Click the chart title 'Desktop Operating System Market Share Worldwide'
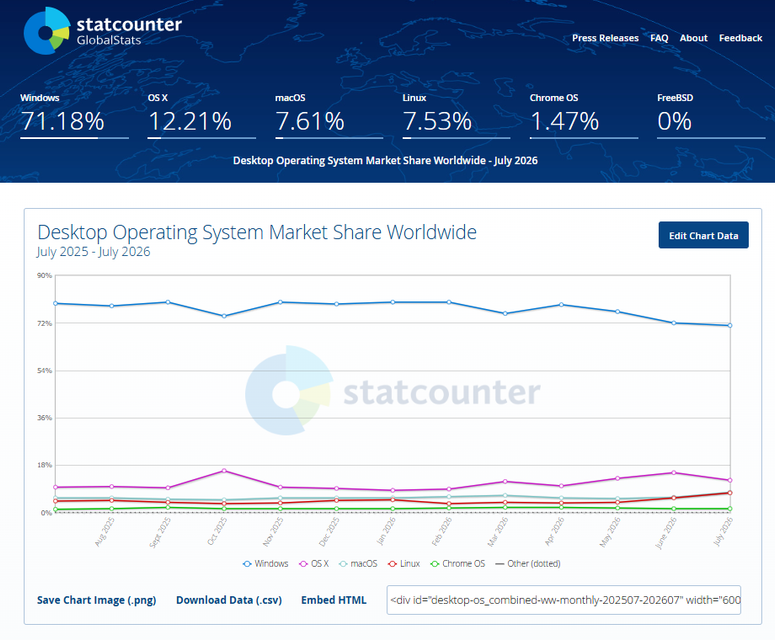This screenshot has width=775, height=640. [x=257, y=232]
